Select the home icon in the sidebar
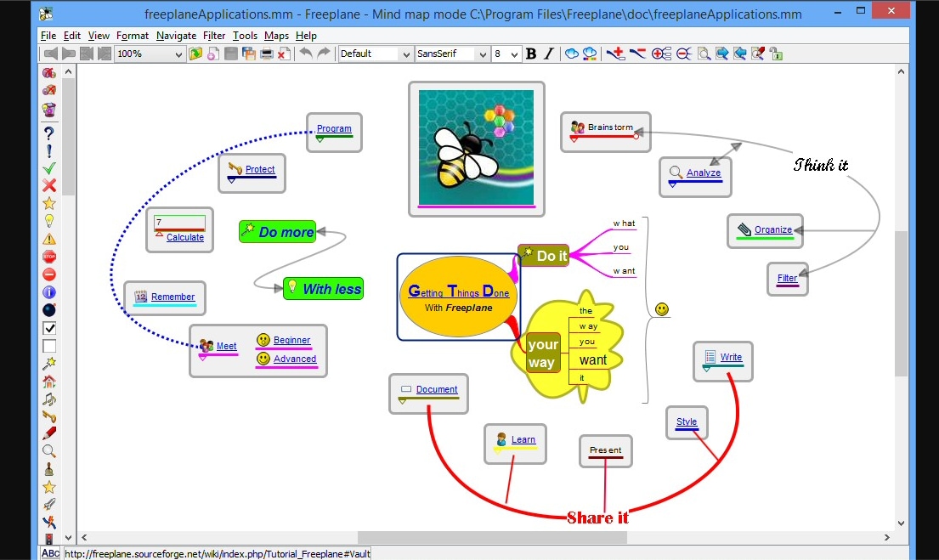This screenshot has height=560, width=939. [49, 381]
